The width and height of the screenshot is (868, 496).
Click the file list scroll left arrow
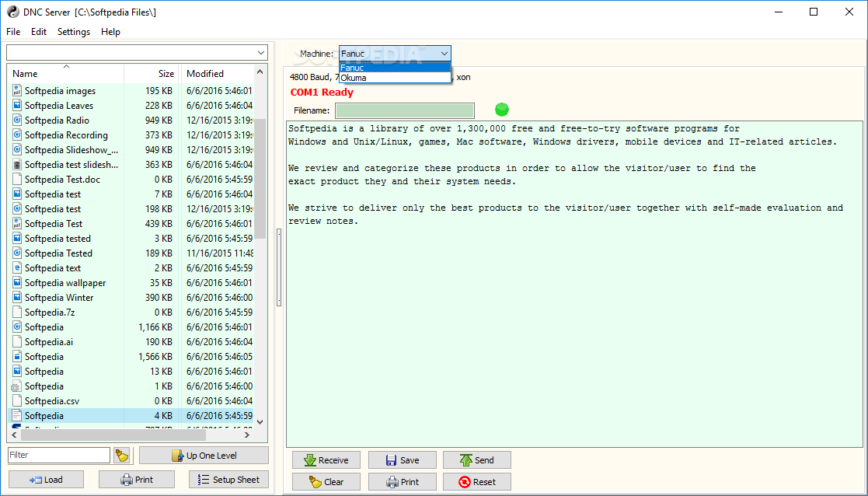15,435
